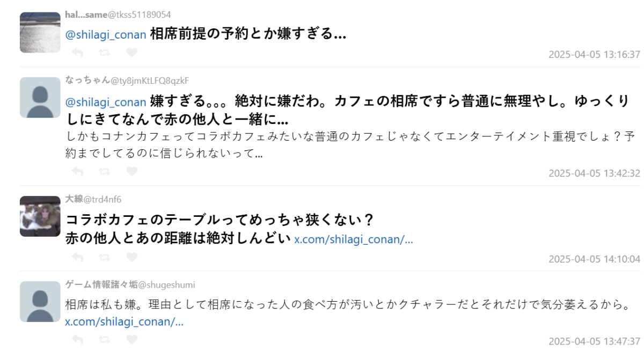The height and width of the screenshot is (358, 644).
Task: Open @shilagi_conan mention in なっちゃん's tweet
Action: [x=106, y=102]
